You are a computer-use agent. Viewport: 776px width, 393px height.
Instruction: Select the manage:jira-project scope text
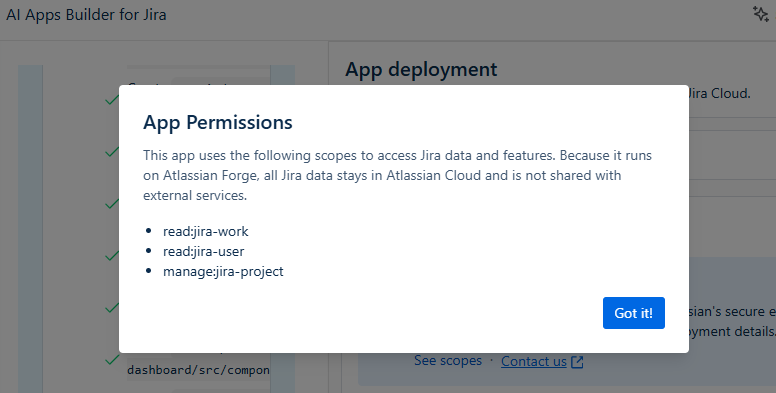click(x=223, y=271)
